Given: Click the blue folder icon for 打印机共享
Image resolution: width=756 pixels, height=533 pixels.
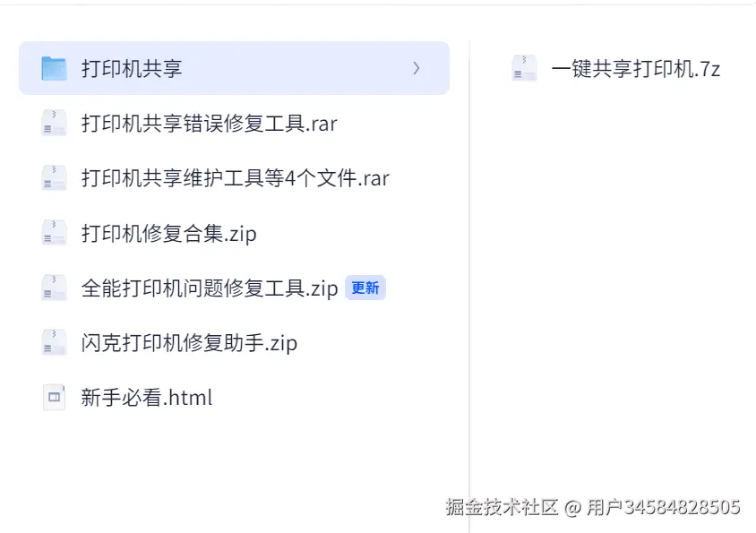Looking at the screenshot, I should pos(54,68).
